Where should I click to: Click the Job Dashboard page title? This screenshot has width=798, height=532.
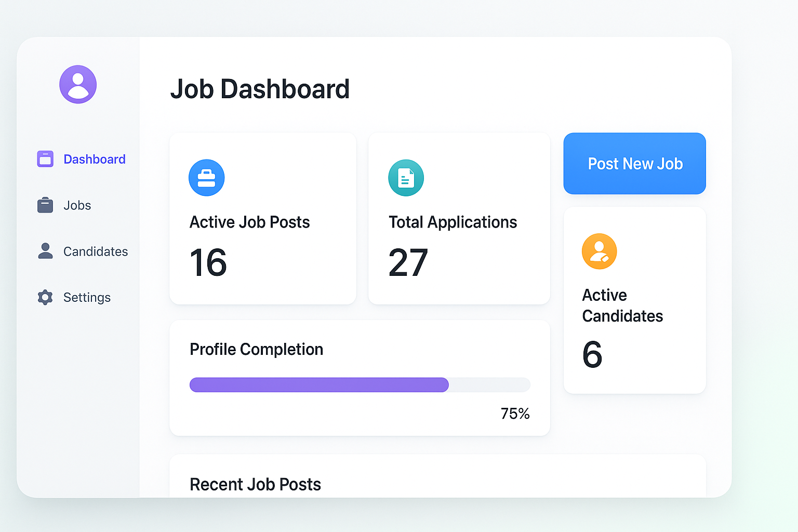(260, 89)
